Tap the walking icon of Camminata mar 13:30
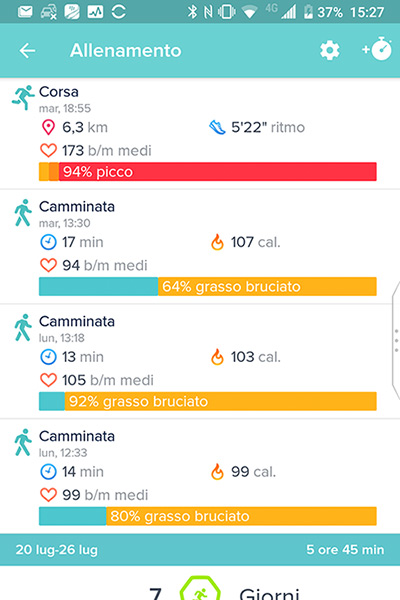Image resolution: width=400 pixels, height=600 pixels. [x=23, y=212]
